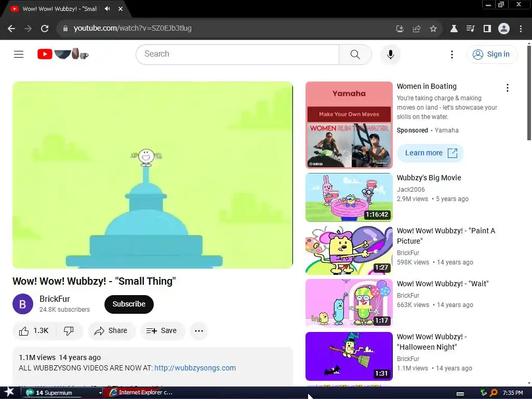The width and height of the screenshot is (532, 399).
Task: Open the more actions ellipsis under video
Action: (199, 331)
